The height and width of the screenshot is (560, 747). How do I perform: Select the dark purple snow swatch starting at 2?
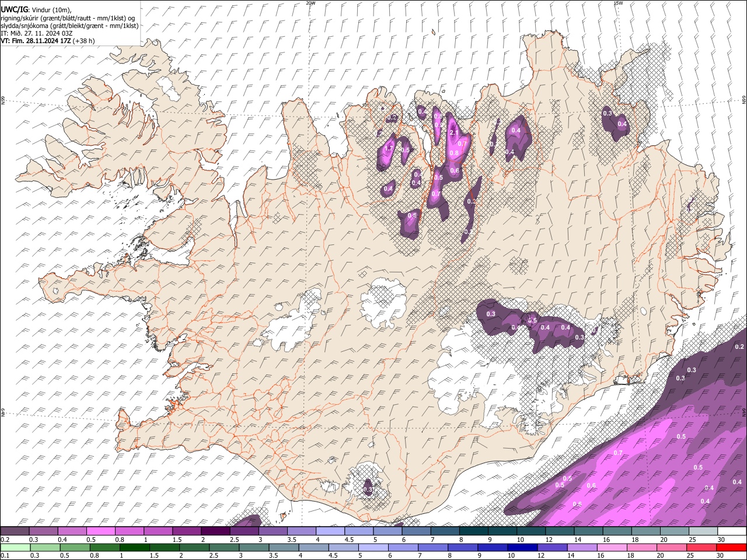pyautogui.click(x=215, y=531)
